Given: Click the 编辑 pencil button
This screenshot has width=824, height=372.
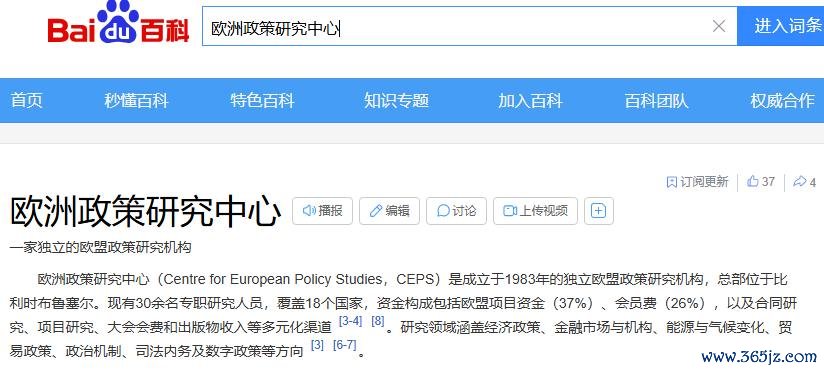Looking at the screenshot, I should [x=389, y=211].
